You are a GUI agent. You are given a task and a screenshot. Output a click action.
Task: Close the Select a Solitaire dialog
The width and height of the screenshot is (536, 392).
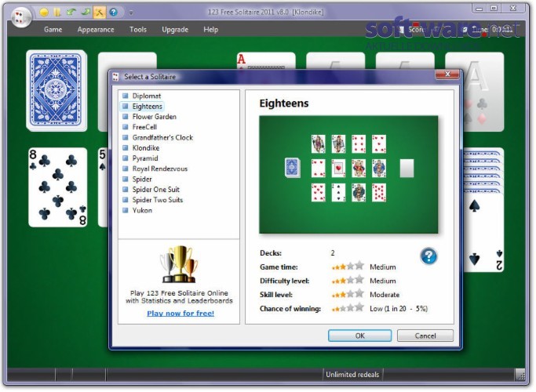pos(447,74)
